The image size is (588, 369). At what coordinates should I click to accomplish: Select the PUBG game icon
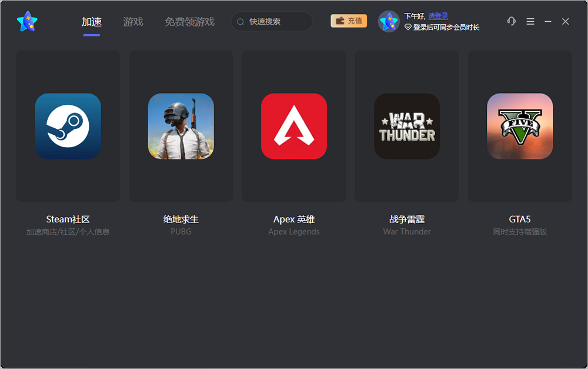181,126
